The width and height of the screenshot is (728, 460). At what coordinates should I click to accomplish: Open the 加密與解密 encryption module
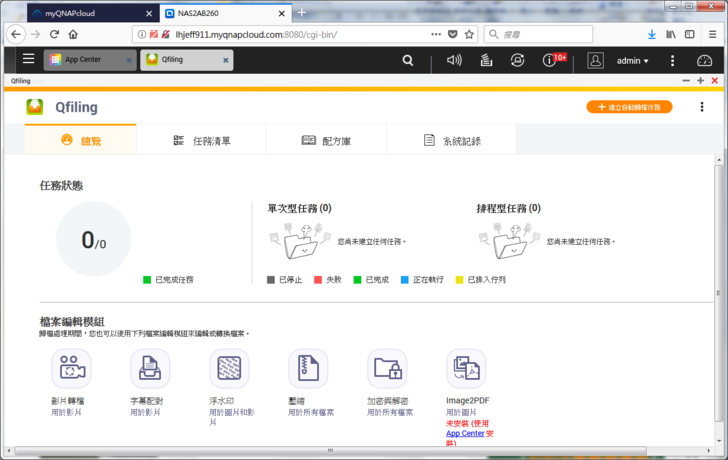[x=387, y=369]
